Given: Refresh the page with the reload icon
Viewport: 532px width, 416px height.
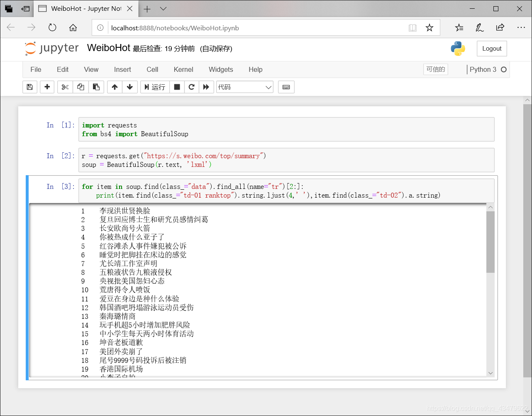Looking at the screenshot, I should coord(52,28).
